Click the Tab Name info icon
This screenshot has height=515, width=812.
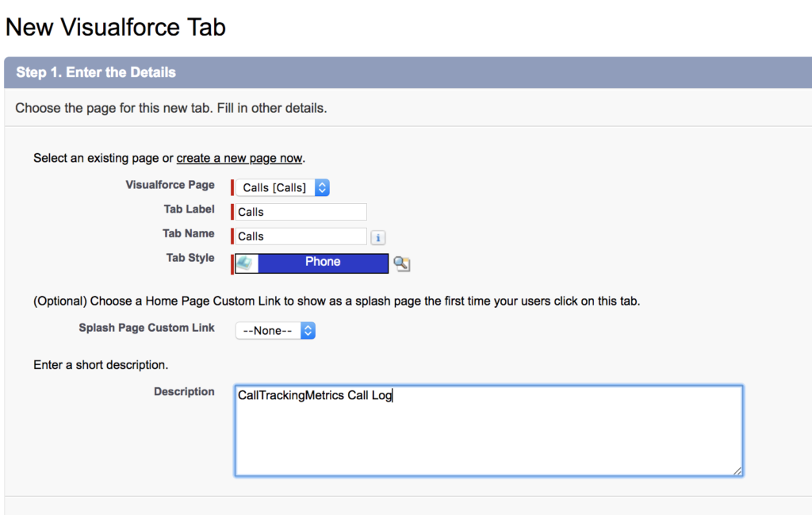click(x=378, y=238)
